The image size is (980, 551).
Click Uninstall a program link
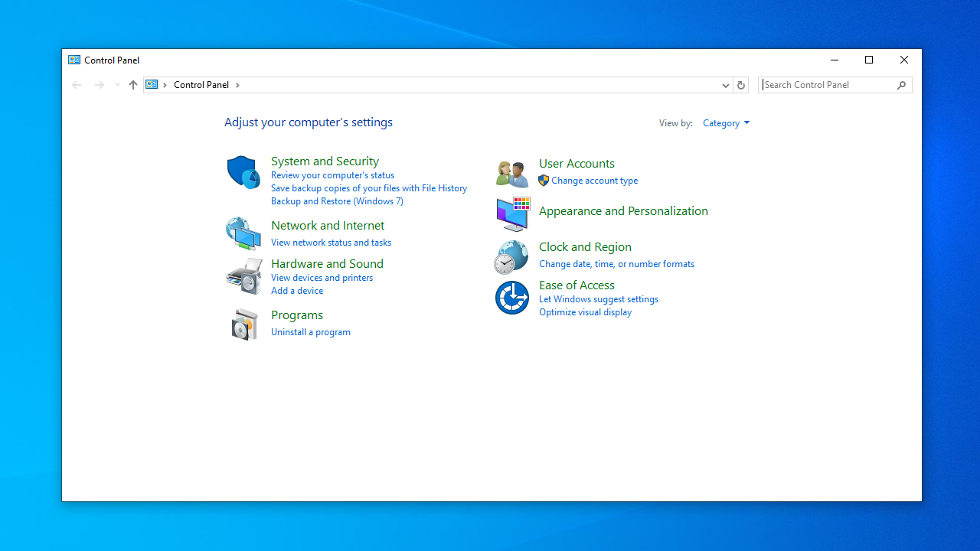click(x=310, y=332)
